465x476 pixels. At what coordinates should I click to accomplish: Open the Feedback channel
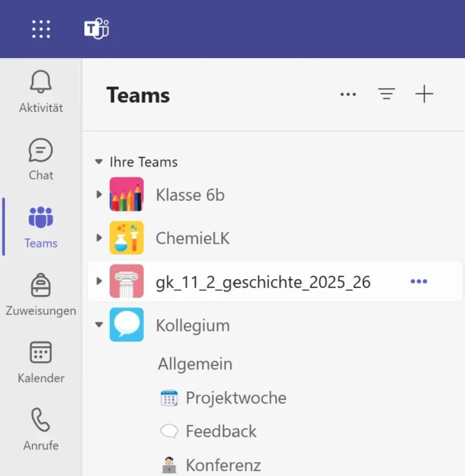coord(221,432)
